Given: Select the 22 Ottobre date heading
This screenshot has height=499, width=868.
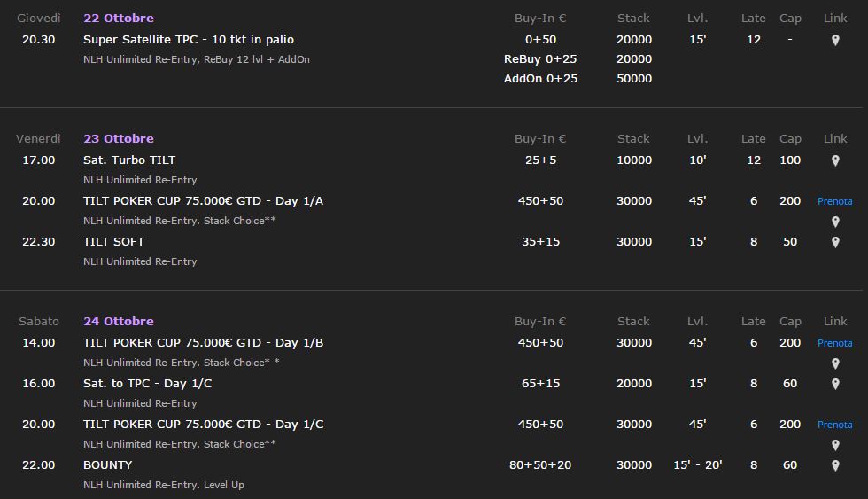Looking at the screenshot, I should click(119, 18).
